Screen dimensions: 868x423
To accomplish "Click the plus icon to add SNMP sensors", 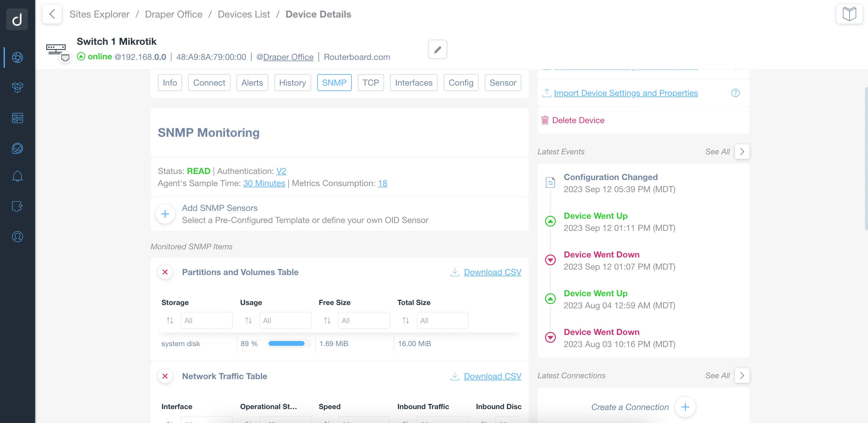I will point(165,214).
